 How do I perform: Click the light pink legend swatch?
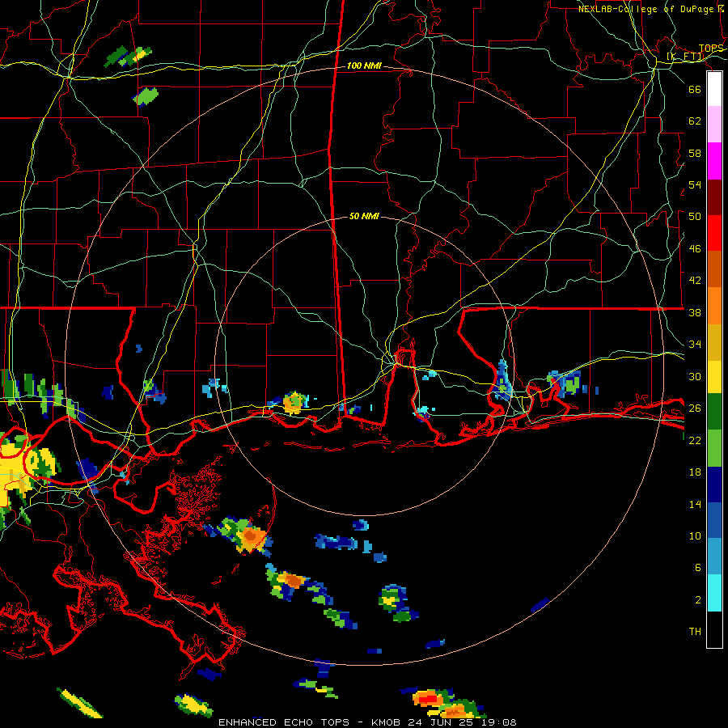714,125
